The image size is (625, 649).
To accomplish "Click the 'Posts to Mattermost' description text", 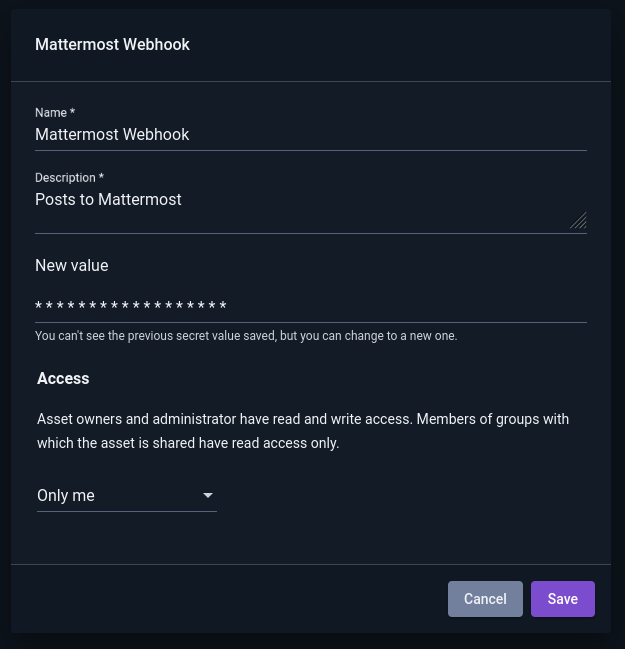I will 108,200.
